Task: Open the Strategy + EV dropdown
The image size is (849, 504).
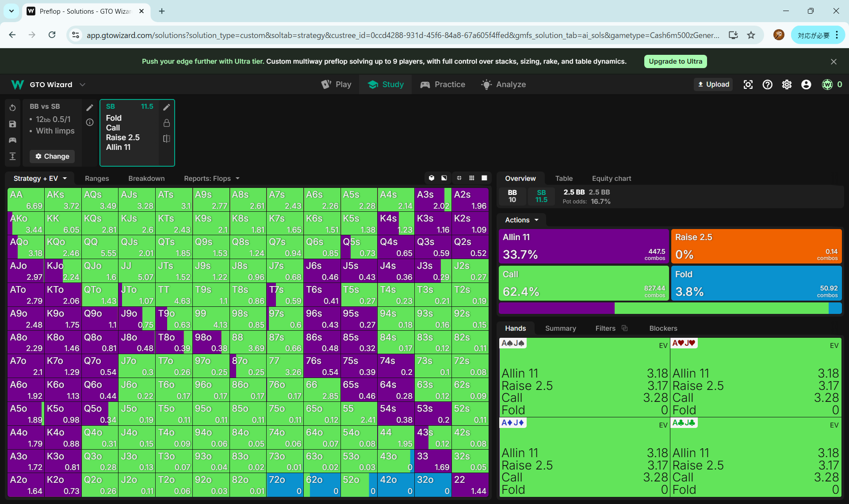Action: 40,178
